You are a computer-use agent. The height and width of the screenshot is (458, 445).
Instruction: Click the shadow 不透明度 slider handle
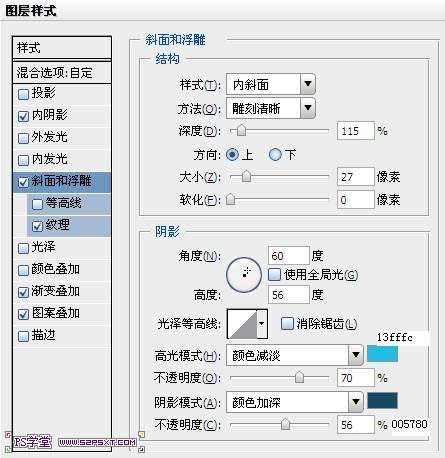tap(285, 424)
